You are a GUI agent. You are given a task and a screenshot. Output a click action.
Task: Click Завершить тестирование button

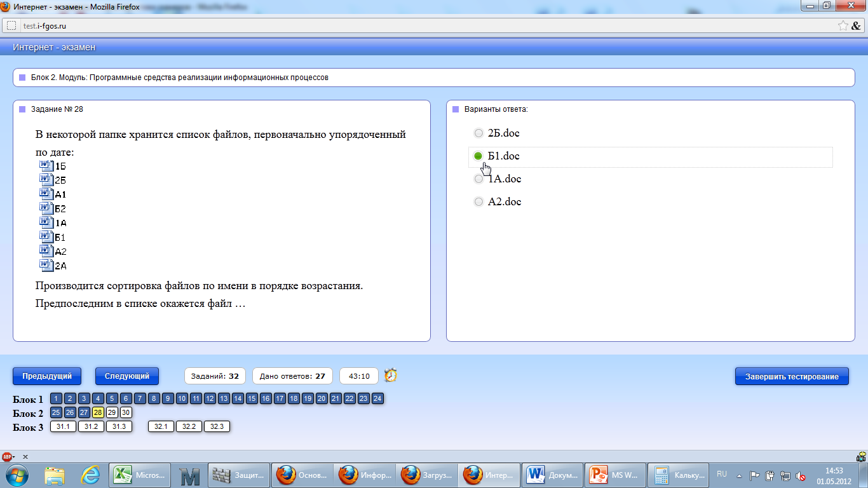(792, 376)
